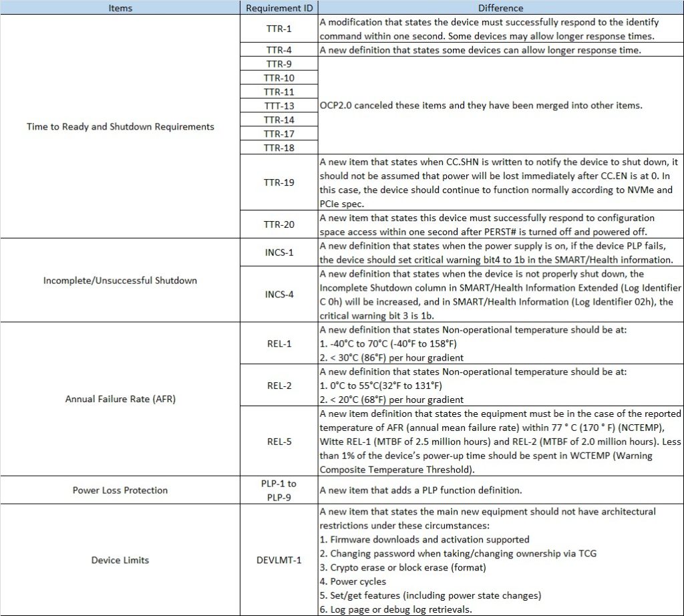Screen dimensions: 684x616
Task: Select the REL-1 requirement cell
Action: [x=279, y=343]
